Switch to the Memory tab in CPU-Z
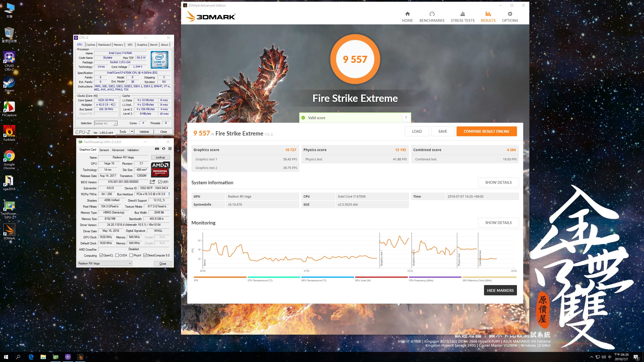The image size is (644, 362). click(118, 45)
